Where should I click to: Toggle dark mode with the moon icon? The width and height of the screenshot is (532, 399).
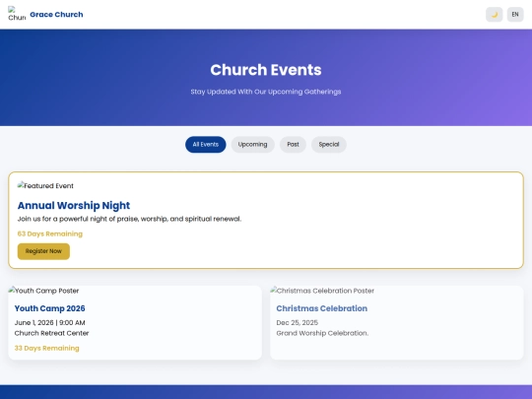(494, 15)
